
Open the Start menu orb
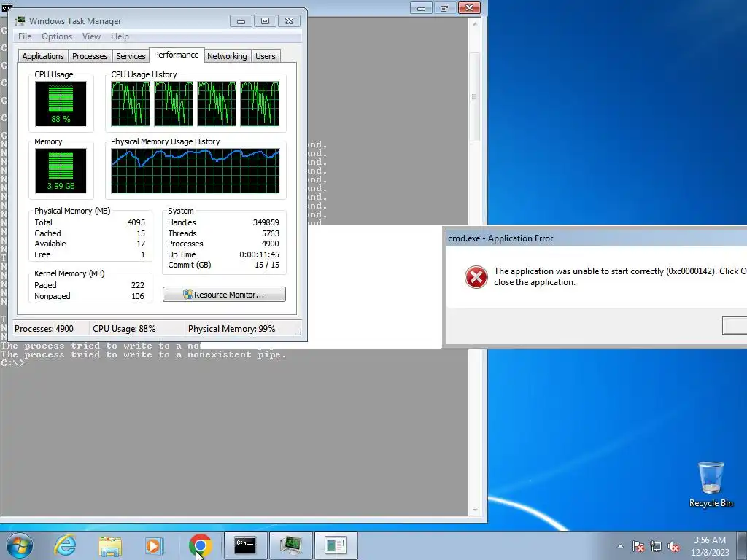click(x=20, y=545)
